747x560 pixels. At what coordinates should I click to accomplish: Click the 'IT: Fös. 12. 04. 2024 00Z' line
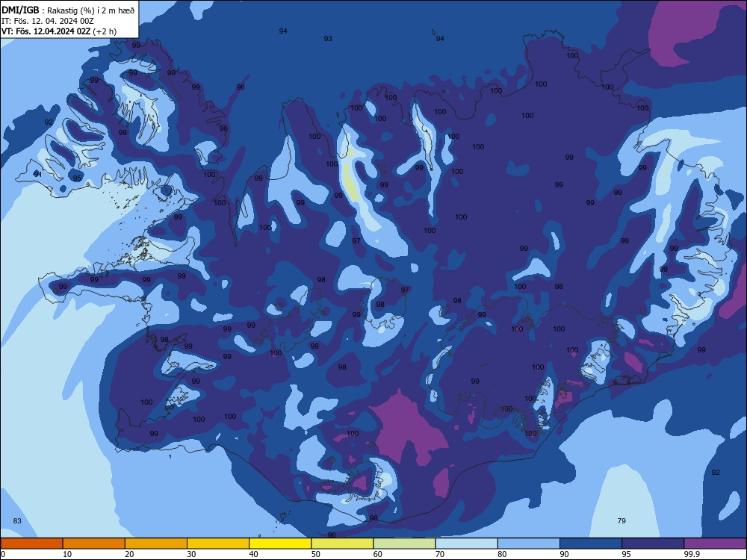coord(48,21)
